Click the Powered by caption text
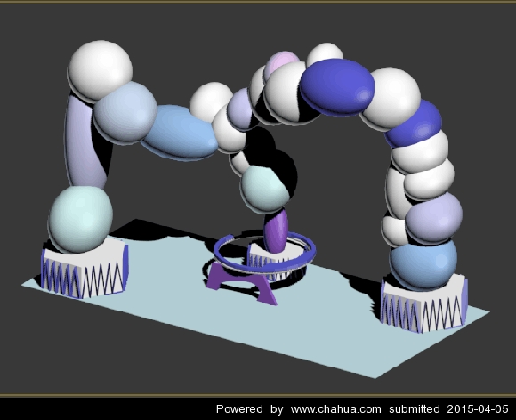This screenshot has height=420, width=516. click(x=250, y=409)
